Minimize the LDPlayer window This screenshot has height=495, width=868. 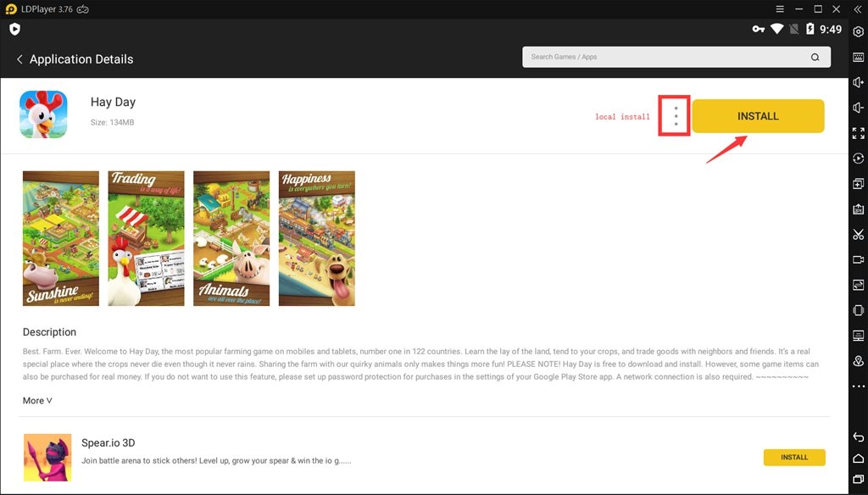point(798,9)
